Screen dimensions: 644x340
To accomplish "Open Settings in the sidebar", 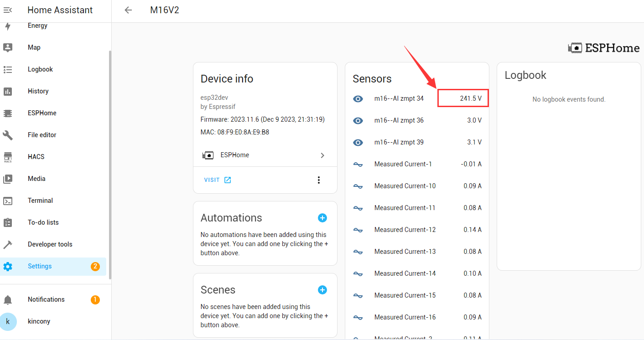I will pos(40,266).
